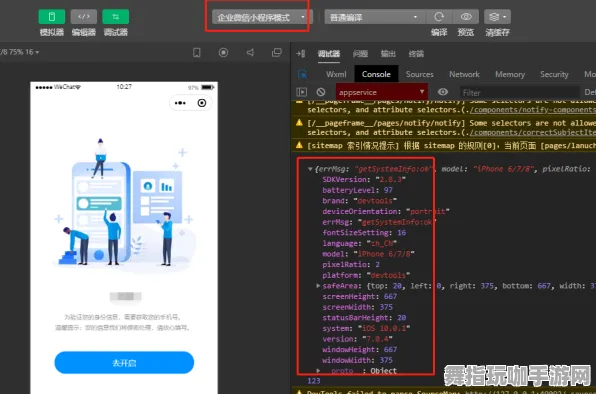The image size is (596, 394).
Task: Collapse the getSystemInfo object triangle
Action: click(310, 169)
